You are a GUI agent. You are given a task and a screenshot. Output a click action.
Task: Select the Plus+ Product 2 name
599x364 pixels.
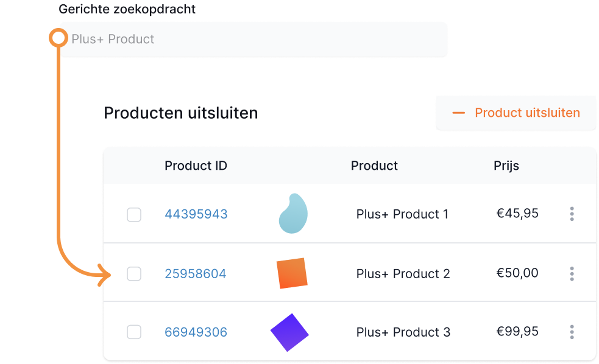coord(403,274)
